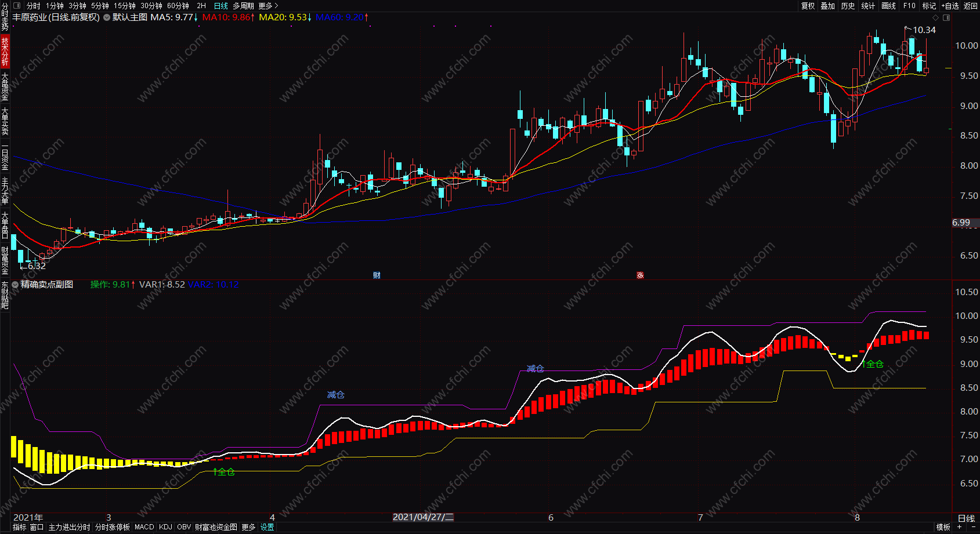
Task: Click the 2021/04/27 date marker
Action: (423, 517)
